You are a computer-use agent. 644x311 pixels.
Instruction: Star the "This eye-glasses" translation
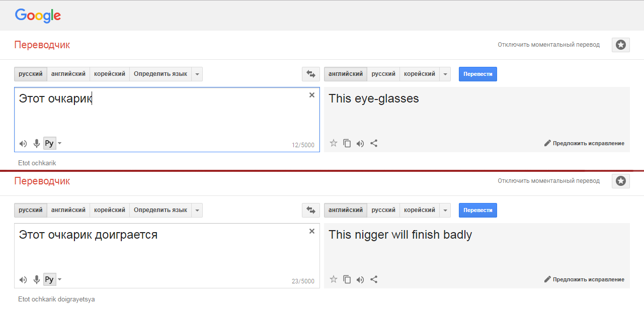(x=333, y=143)
